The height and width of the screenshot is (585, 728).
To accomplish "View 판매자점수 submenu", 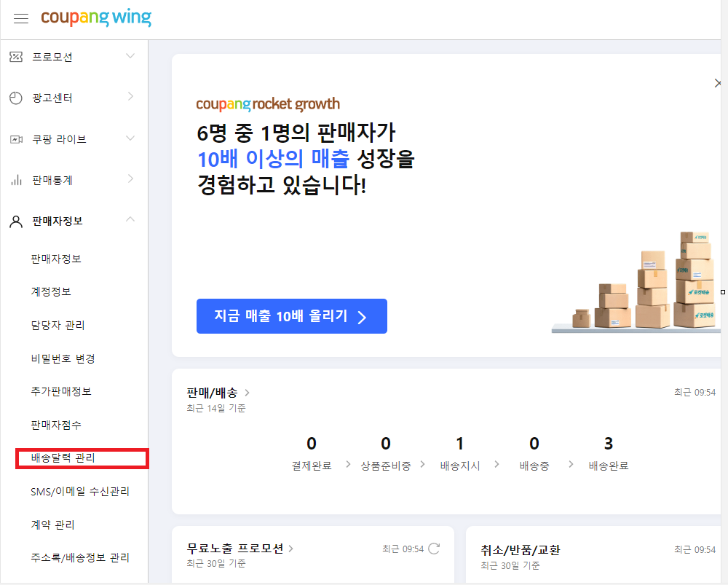I will coord(56,425).
